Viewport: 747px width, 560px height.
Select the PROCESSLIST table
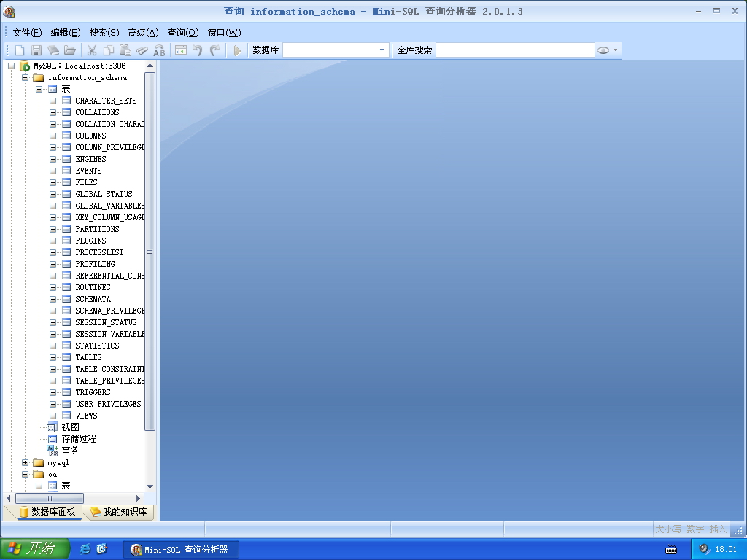pyautogui.click(x=99, y=252)
